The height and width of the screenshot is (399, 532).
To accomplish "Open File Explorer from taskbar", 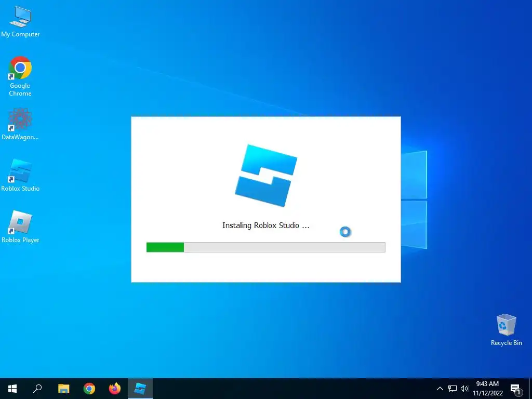I will pos(63,389).
